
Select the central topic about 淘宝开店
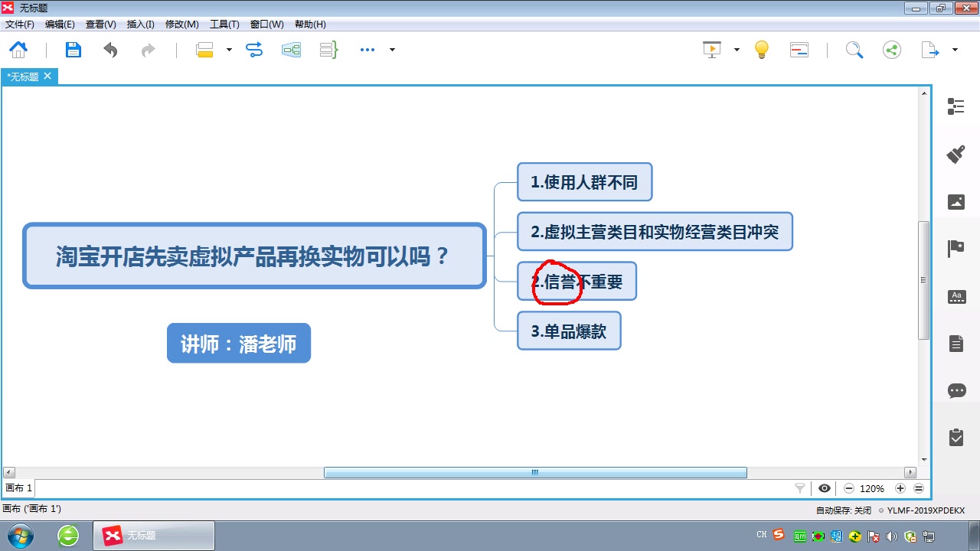coord(254,256)
